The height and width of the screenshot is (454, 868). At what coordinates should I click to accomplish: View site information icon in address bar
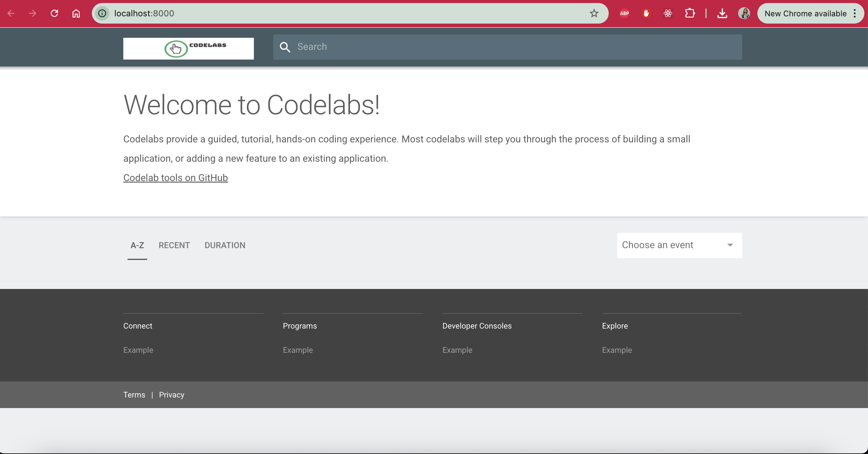tap(102, 14)
